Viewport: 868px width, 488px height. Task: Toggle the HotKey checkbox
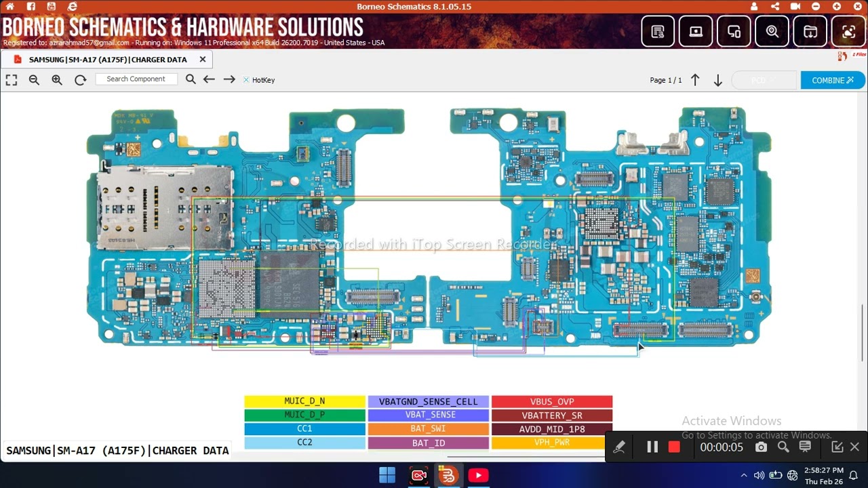[x=246, y=80]
